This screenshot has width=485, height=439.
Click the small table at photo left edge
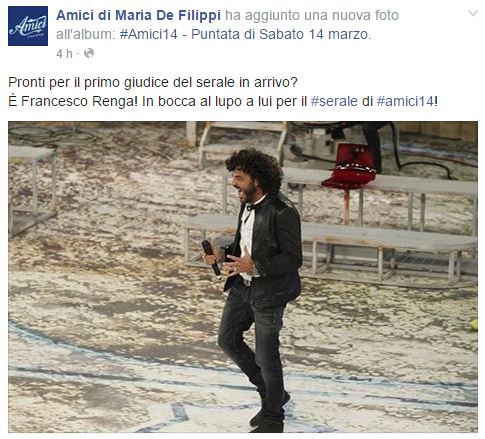pyautogui.click(x=31, y=189)
